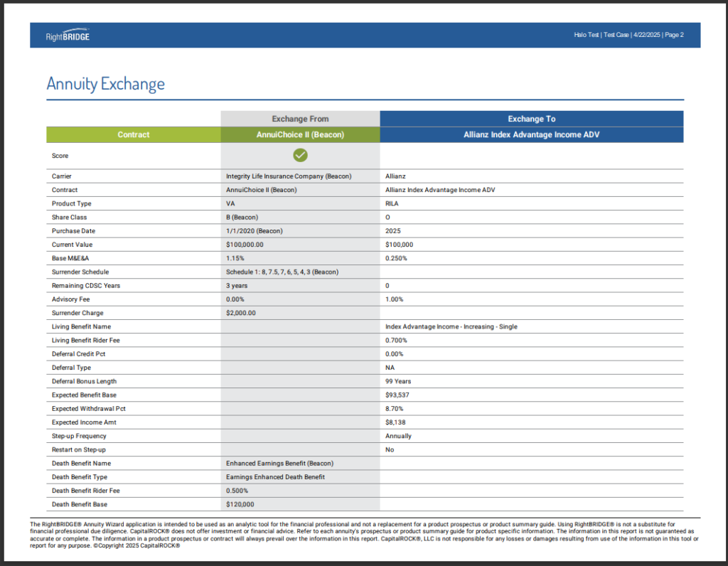Viewport: 728px width, 566px height.
Task: Click the RightBRIDGE logo in the header
Action: click(68, 36)
